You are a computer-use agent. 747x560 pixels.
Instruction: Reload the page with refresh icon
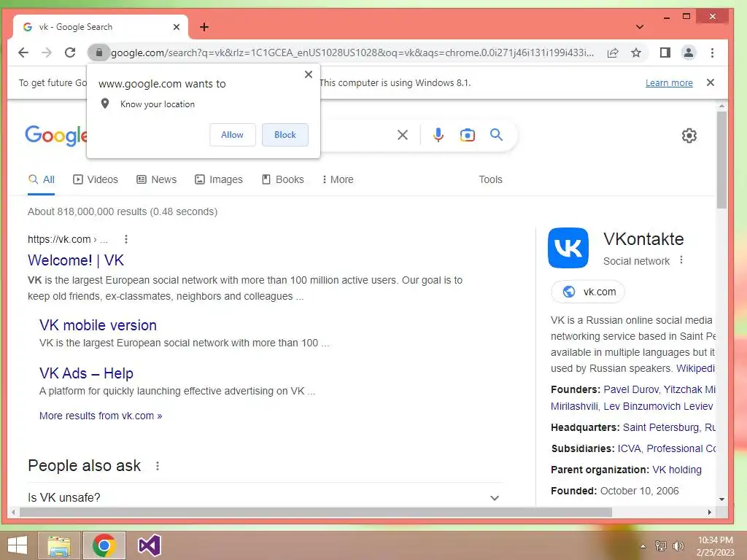pyautogui.click(x=70, y=52)
